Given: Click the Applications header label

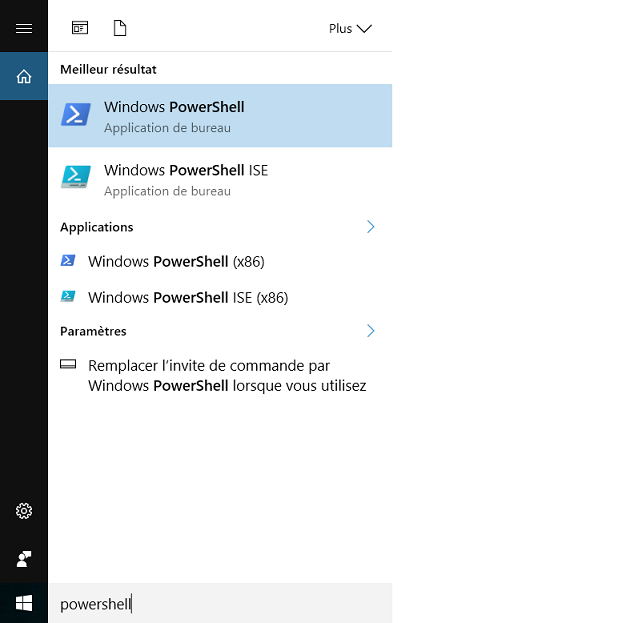Looking at the screenshot, I should tap(97, 227).
